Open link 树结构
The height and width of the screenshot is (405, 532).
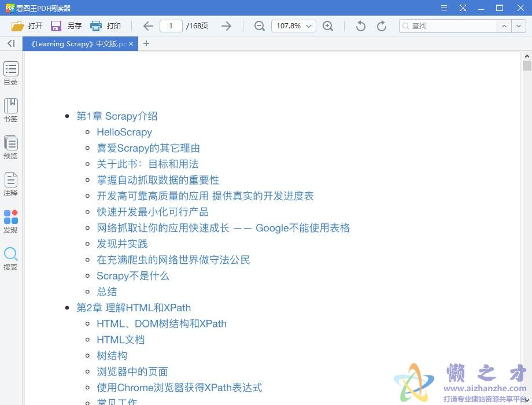(x=112, y=355)
